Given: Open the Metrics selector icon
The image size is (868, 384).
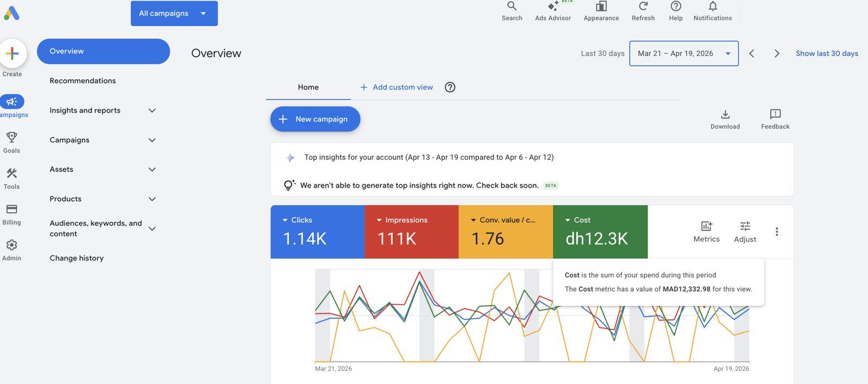Looking at the screenshot, I should pos(706,232).
